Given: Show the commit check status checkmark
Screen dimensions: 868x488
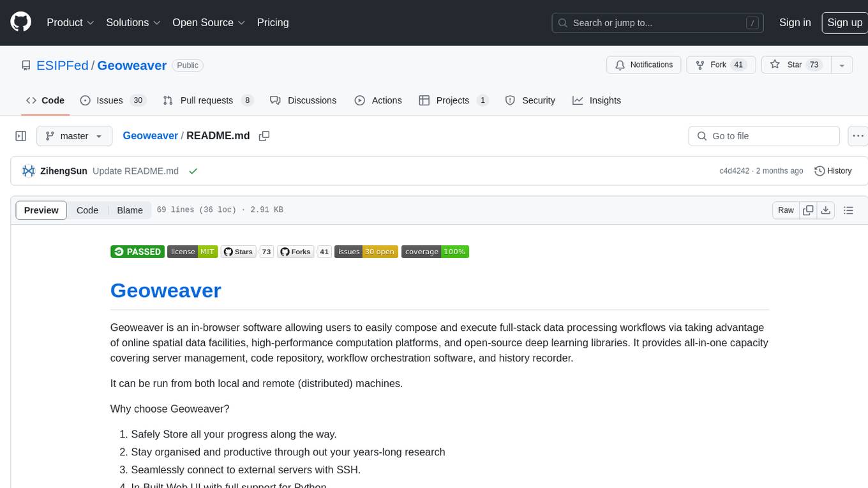Looking at the screenshot, I should pos(193,171).
